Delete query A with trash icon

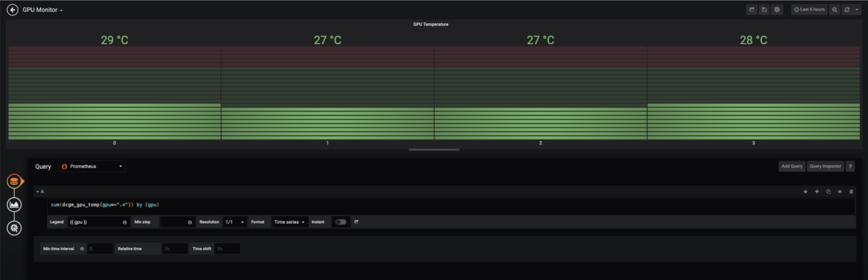click(x=851, y=191)
